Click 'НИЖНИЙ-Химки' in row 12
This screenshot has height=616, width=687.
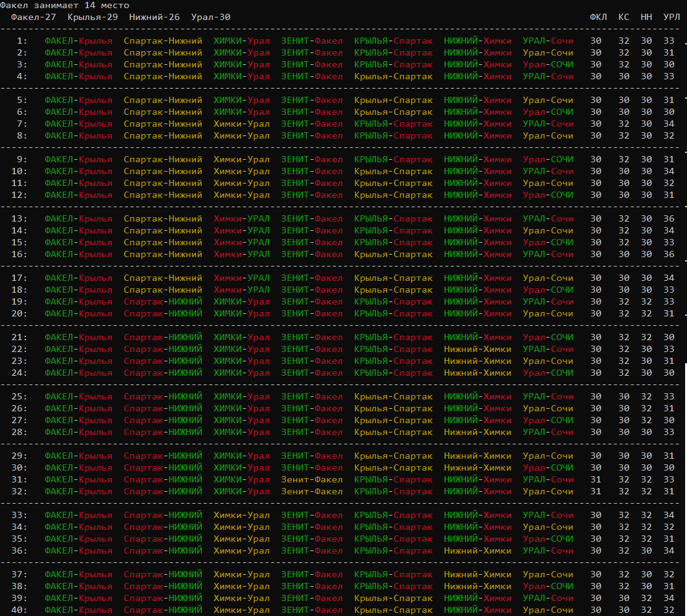(478, 195)
